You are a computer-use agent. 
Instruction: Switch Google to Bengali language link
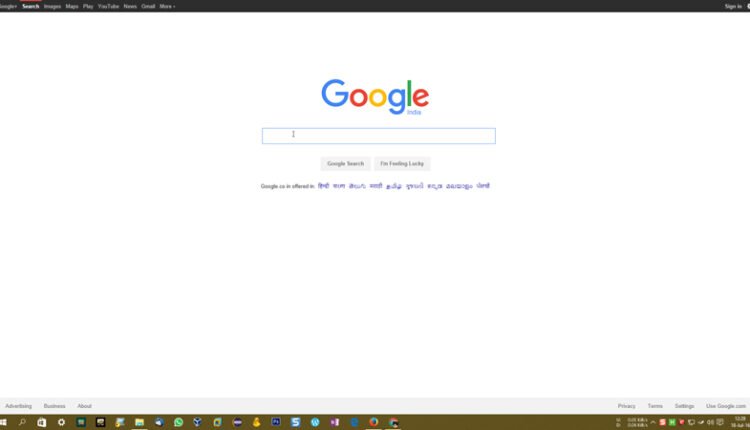[339, 186]
